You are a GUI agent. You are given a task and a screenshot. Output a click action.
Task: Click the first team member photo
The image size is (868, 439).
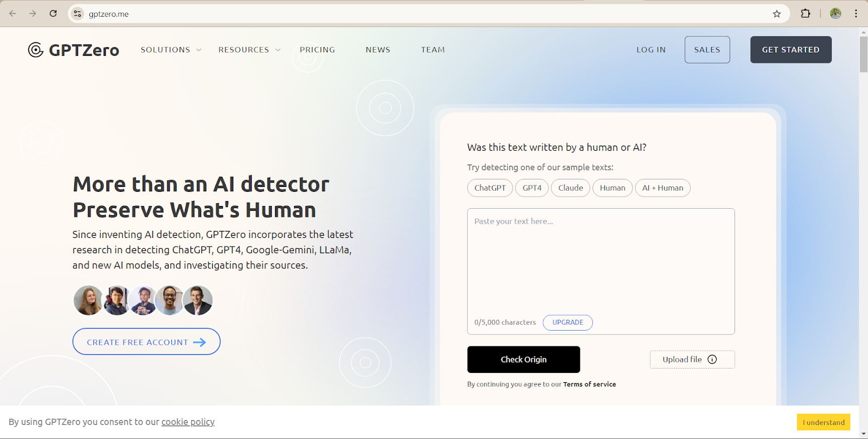click(88, 300)
